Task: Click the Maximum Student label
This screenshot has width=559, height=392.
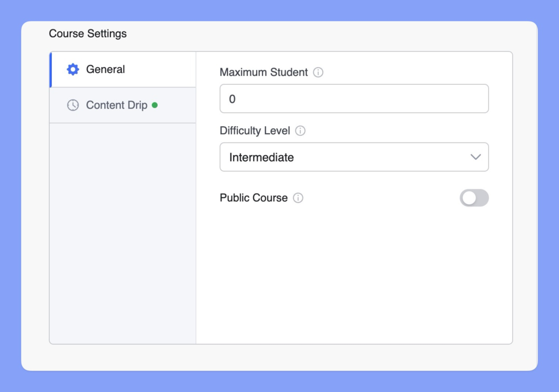Action: pyautogui.click(x=264, y=72)
